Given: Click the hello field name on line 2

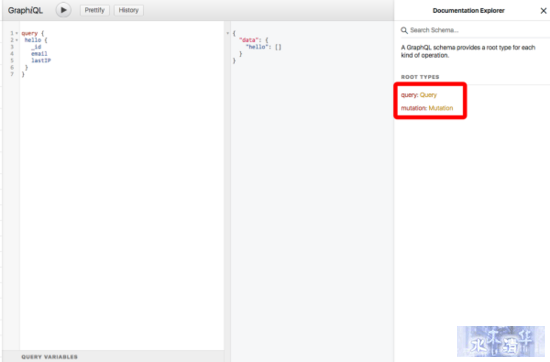Looking at the screenshot, I should (33, 40).
